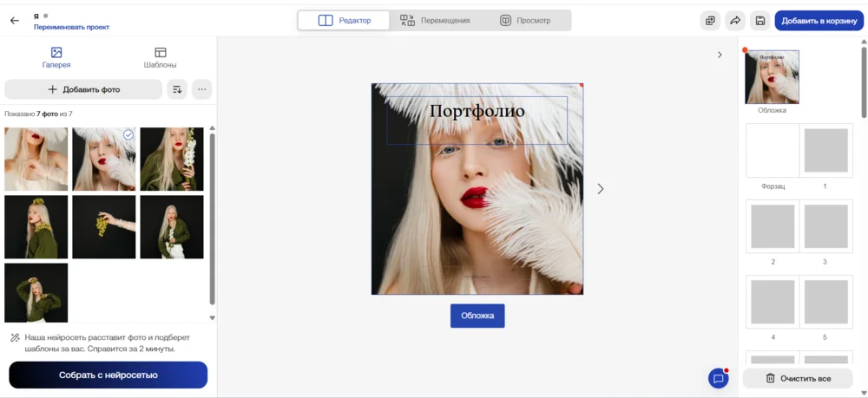868x398 pixels.
Task: Click Добавить в корзину button
Action: tap(819, 21)
